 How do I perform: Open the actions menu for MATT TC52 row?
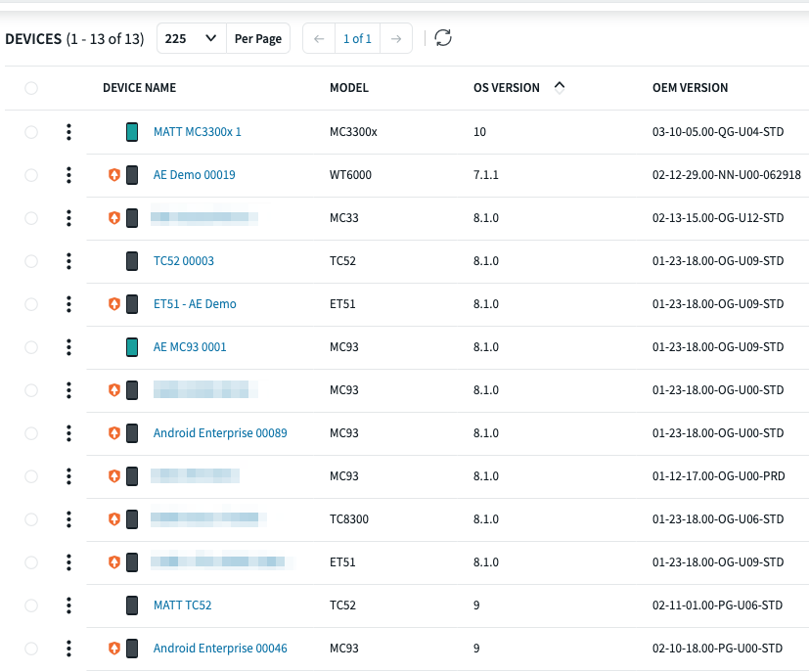pyautogui.click(x=68, y=605)
